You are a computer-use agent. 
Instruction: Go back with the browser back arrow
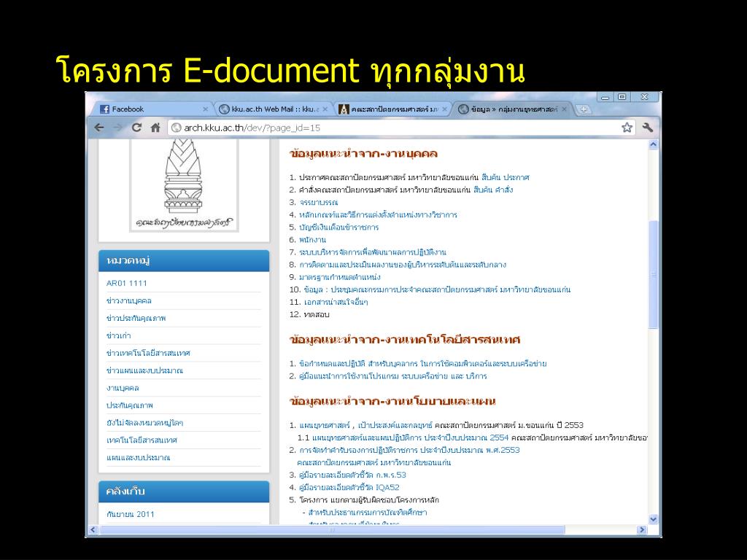(x=99, y=128)
